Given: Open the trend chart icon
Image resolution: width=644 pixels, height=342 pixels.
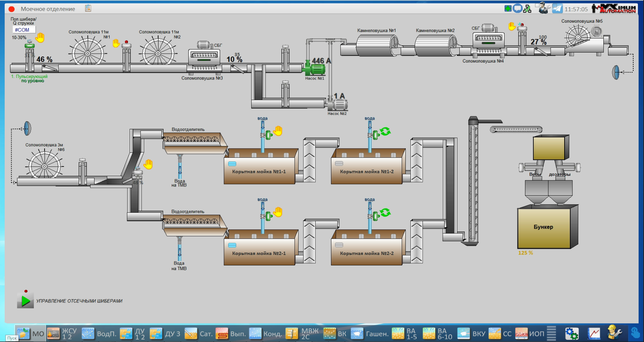Looking at the screenshot, I should point(594,333).
